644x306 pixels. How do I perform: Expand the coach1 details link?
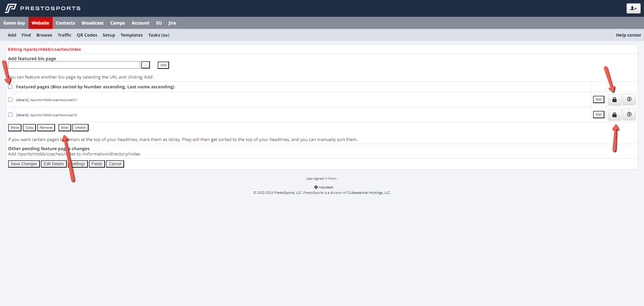22,100
